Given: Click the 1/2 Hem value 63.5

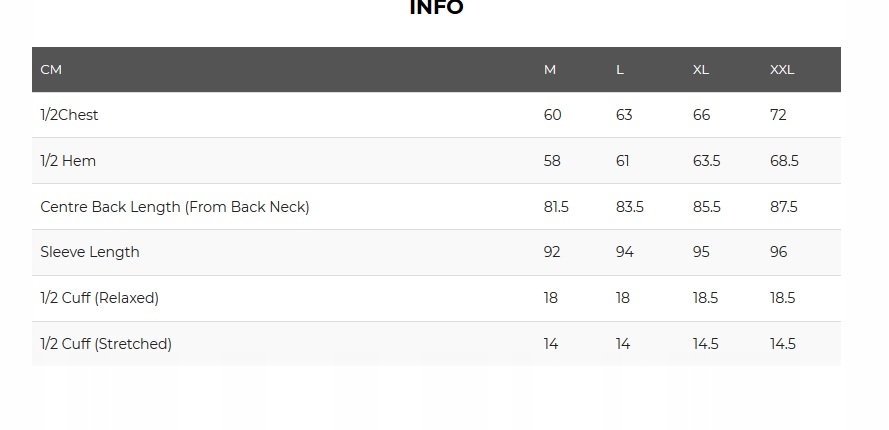Looking at the screenshot, I should coord(706,161).
